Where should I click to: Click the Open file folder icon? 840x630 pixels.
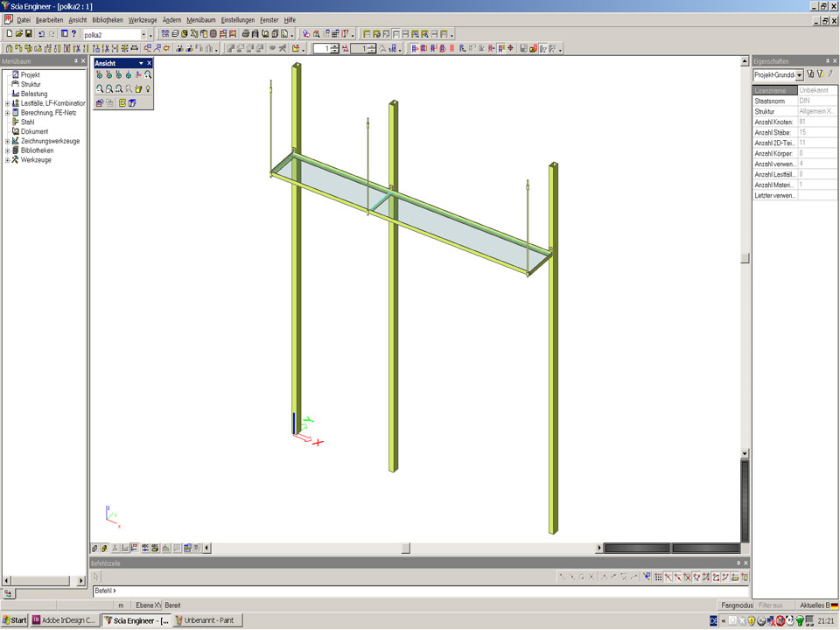click(x=17, y=34)
